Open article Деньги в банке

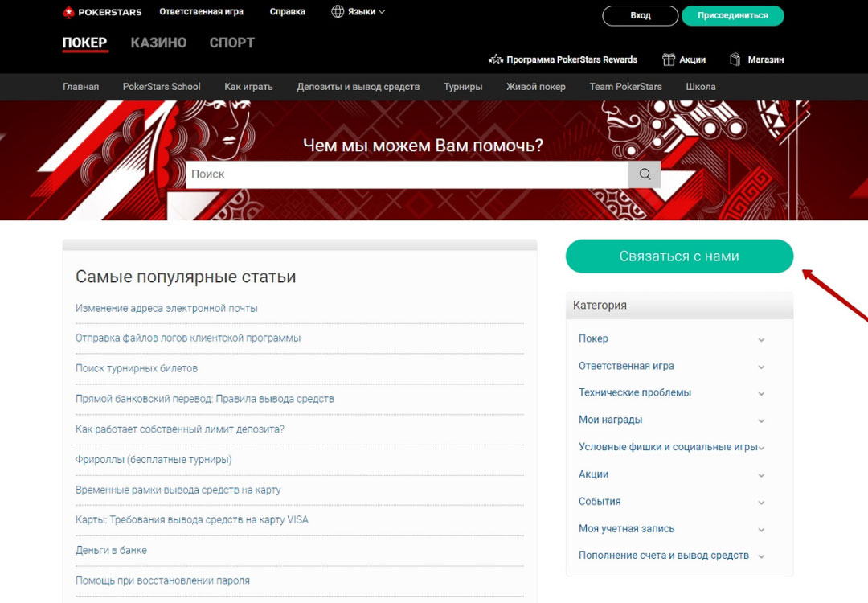111,551
